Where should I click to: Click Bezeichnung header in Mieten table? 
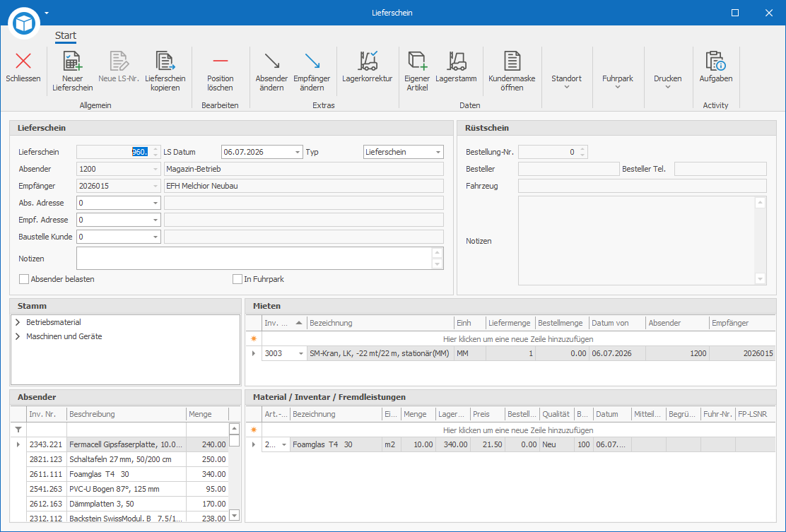tap(380, 323)
